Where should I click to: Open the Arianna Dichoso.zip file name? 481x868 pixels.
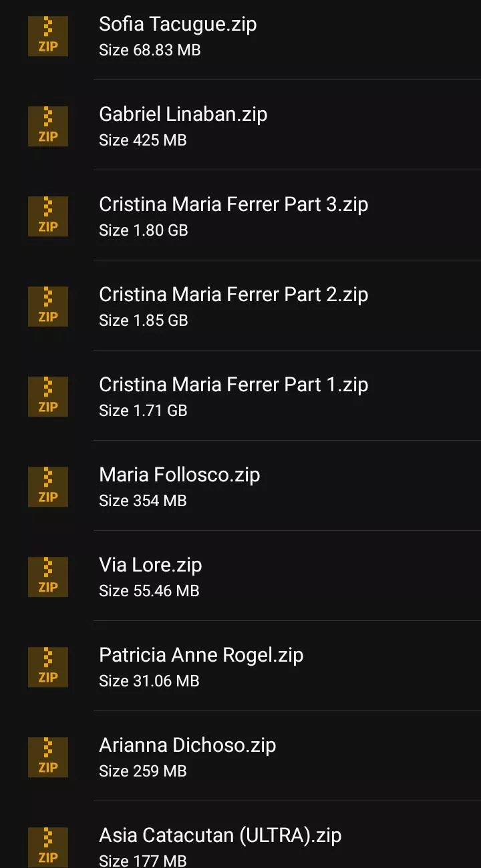(x=187, y=745)
